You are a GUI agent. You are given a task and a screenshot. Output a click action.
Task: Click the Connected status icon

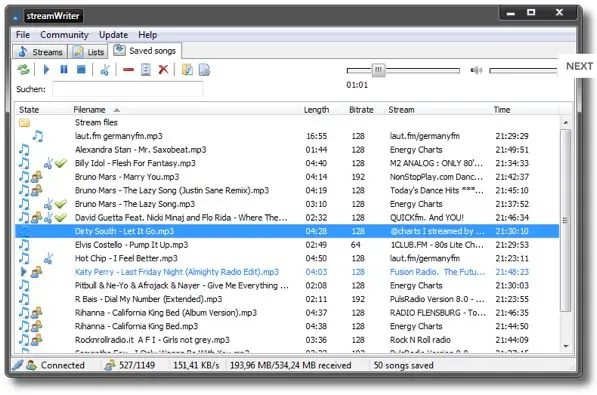31,366
